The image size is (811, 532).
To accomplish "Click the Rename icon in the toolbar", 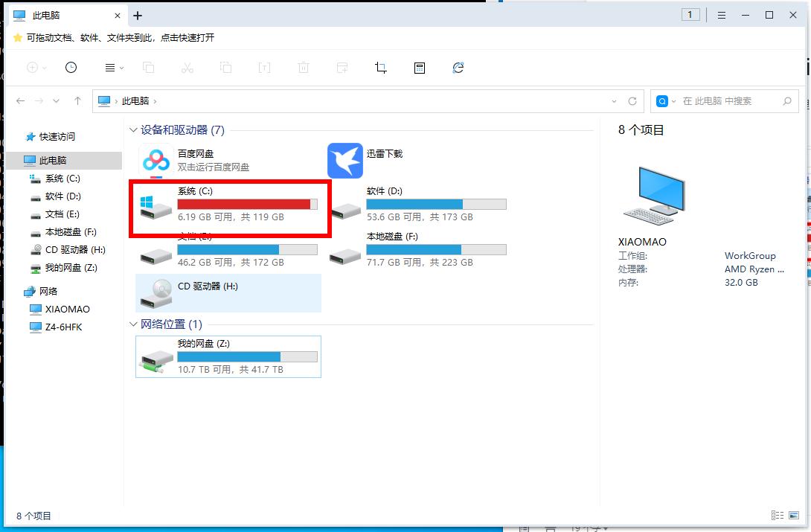I will tap(264, 67).
